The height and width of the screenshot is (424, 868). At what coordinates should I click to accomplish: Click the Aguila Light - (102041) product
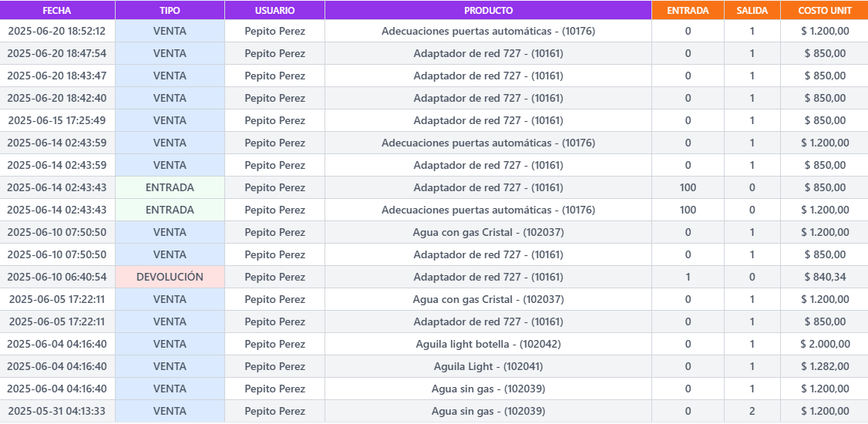pyautogui.click(x=488, y=366)
